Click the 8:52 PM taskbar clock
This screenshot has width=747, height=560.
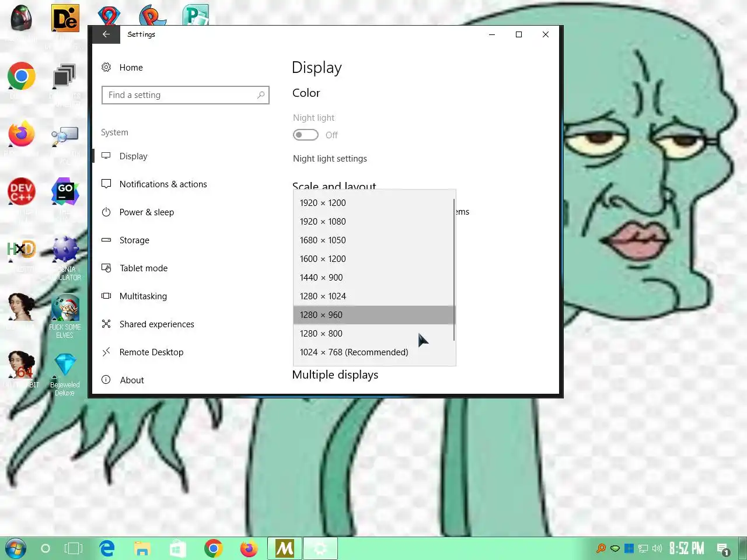pyautogui.click(x=686, y=549)
